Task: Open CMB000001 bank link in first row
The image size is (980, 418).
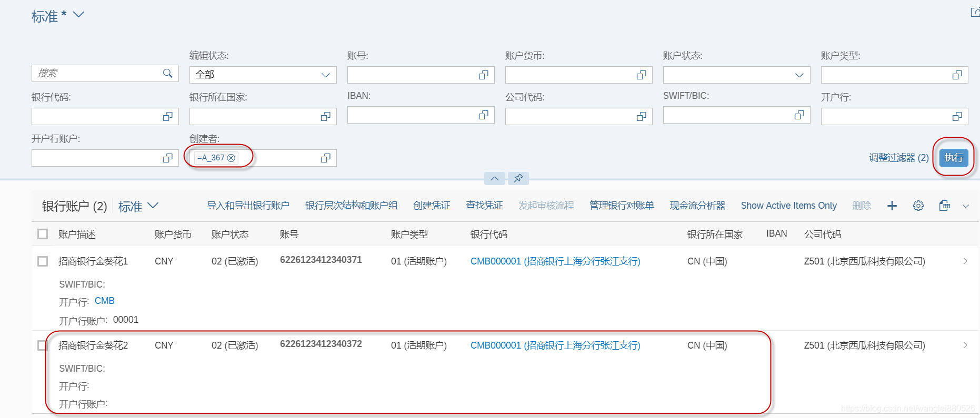Action: [x=555, y=261]
